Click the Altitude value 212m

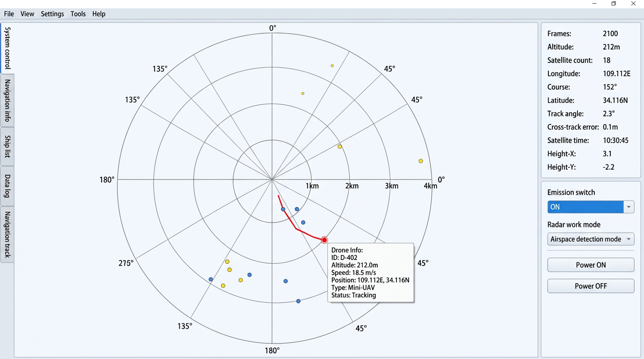pyautogui.click(x=611, y=47)
